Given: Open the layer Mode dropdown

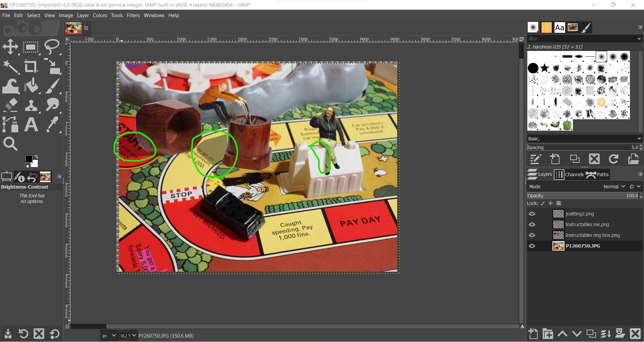Looking at the screenshot, I should [x=577, y=187].
